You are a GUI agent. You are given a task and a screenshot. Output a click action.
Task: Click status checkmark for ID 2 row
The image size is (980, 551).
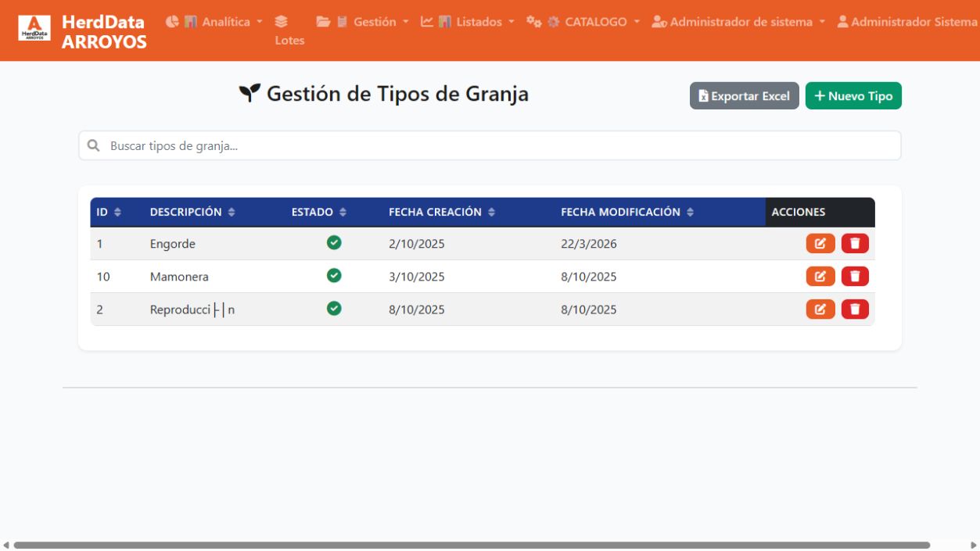(334, 309)
